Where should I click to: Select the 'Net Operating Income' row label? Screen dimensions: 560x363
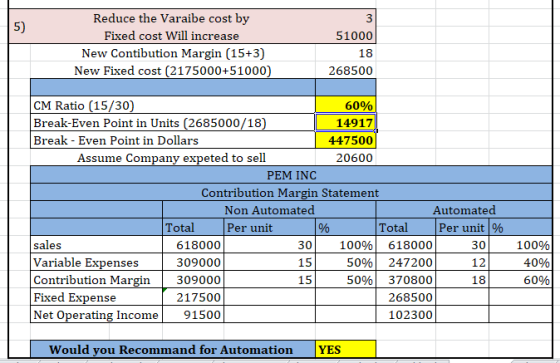pyautogui.click(x=96, y=315)
